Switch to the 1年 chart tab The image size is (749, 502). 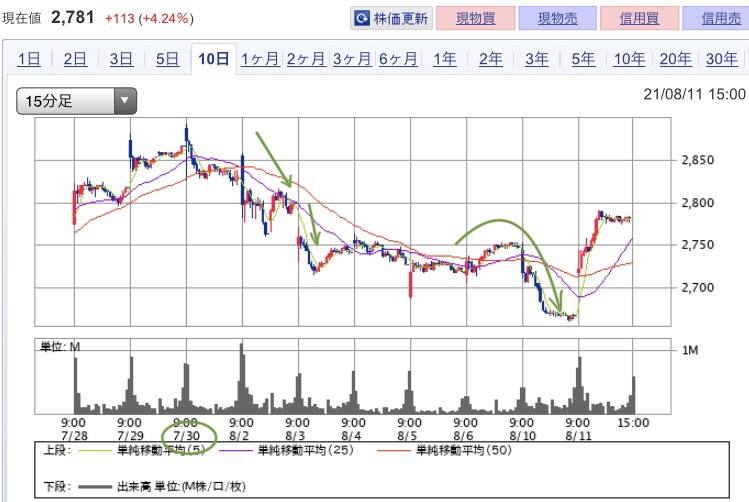click(x=444, y=59)
